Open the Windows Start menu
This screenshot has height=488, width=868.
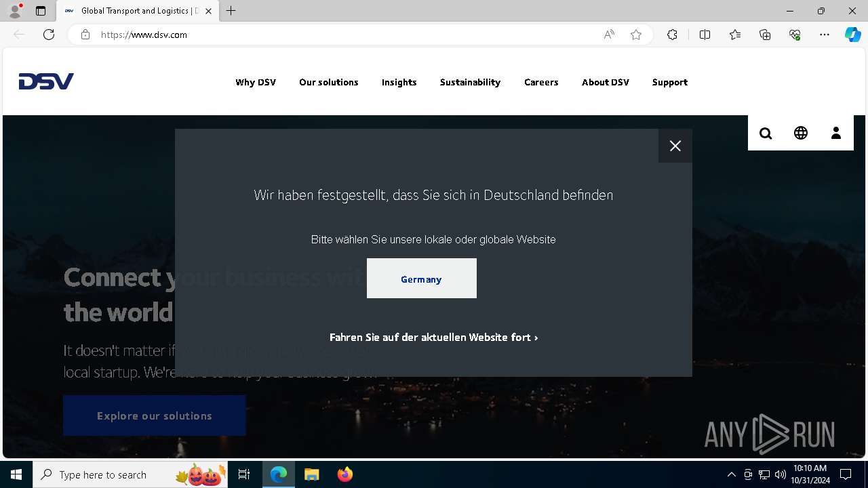tap(16, 474)
